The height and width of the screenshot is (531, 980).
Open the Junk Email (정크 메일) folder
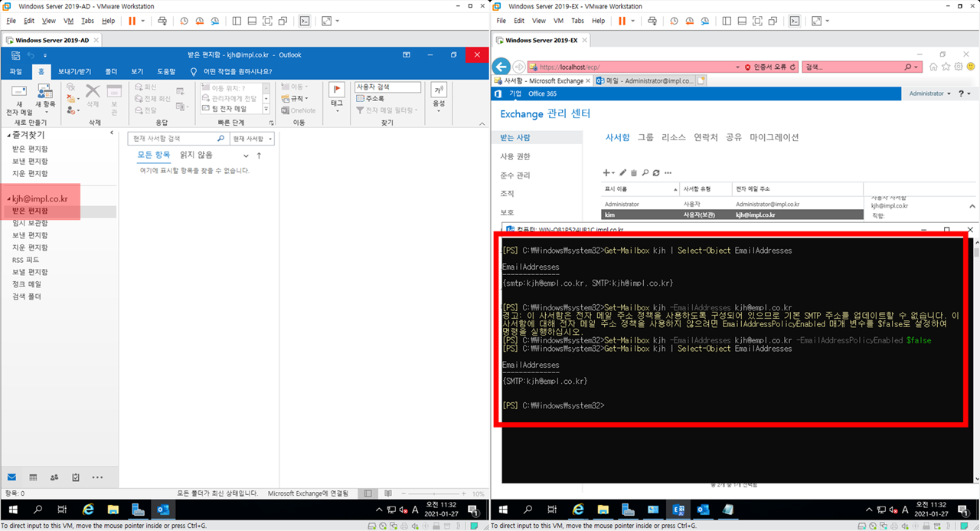[27, 284]
